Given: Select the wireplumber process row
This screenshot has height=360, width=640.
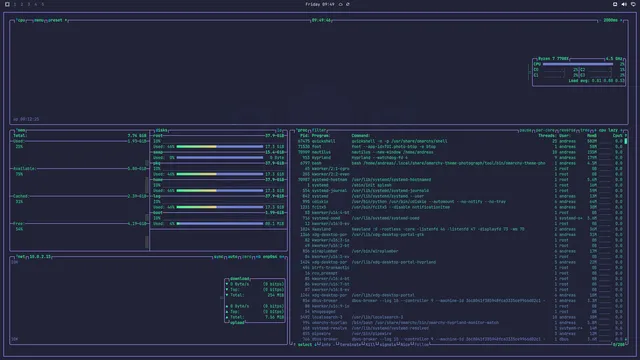Looking at the screenshot, I should pyautogui.click(x=459, y=251).
